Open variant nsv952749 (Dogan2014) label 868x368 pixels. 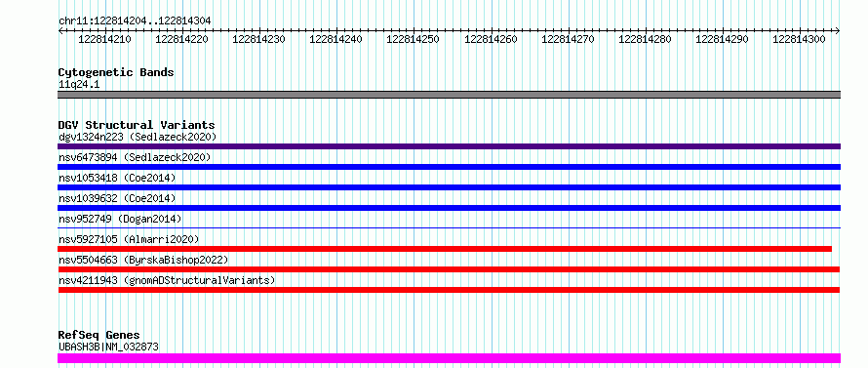(x=120, y=219)
